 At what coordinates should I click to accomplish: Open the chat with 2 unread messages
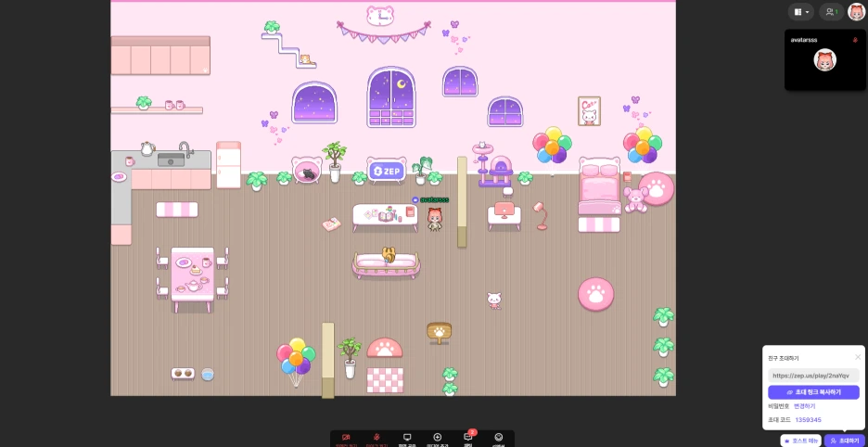point(467,439)
